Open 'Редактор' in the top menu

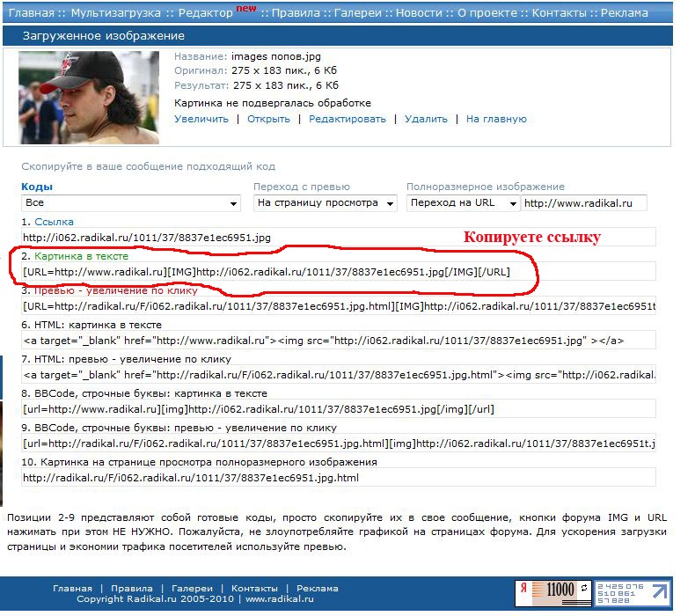click(x=205, y=13)
